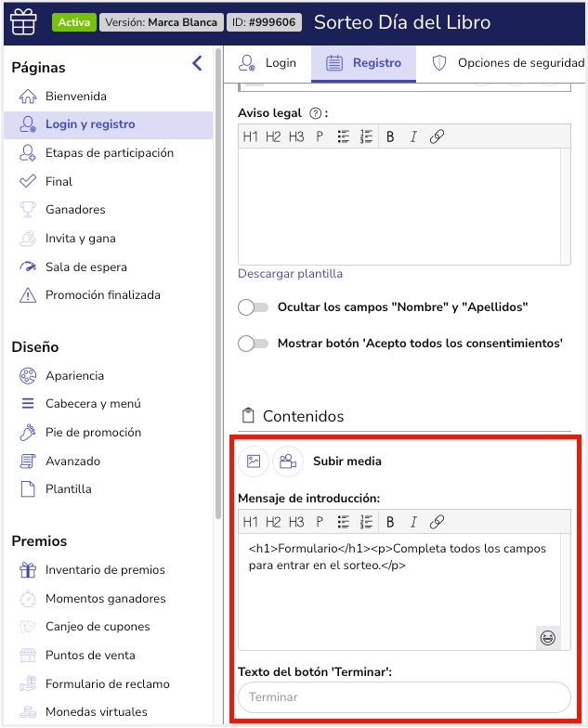Viewport: 588px width, 728px height.
Task: Apply H1 heading in Mensaje de introducción
Action: (251, 522)
